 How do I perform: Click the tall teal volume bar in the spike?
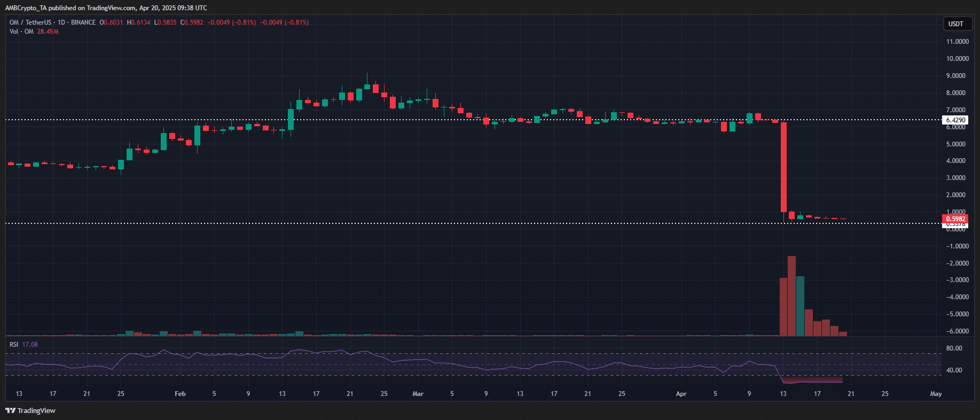click(x=800, y=306)
